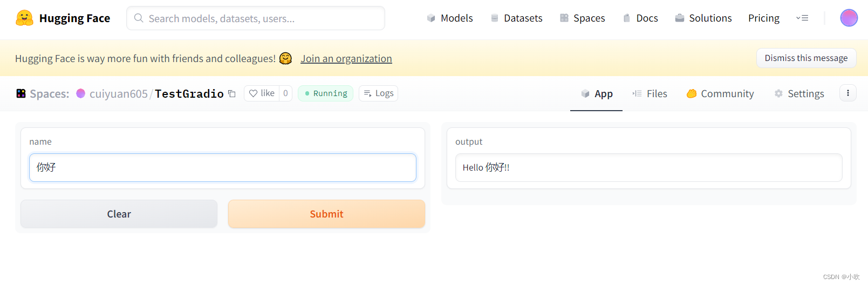Like this space with heart button
The width and height of the screenshot is (868, 285).
tap(262, 93)
